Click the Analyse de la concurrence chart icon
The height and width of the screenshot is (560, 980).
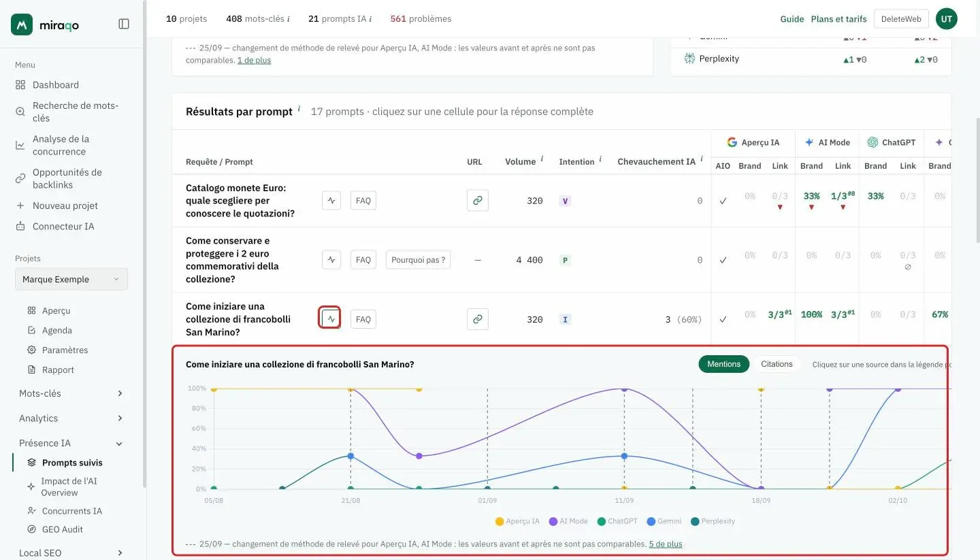coord(20,145)
